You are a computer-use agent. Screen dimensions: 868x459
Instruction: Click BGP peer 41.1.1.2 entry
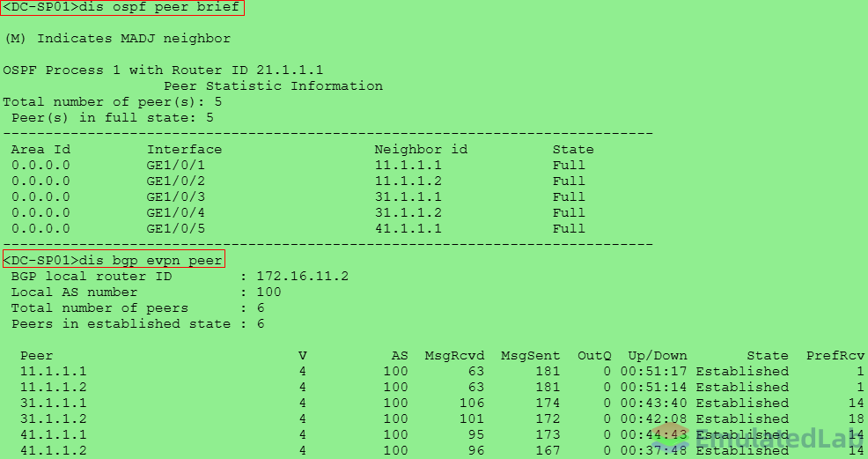tap(53, 450)
